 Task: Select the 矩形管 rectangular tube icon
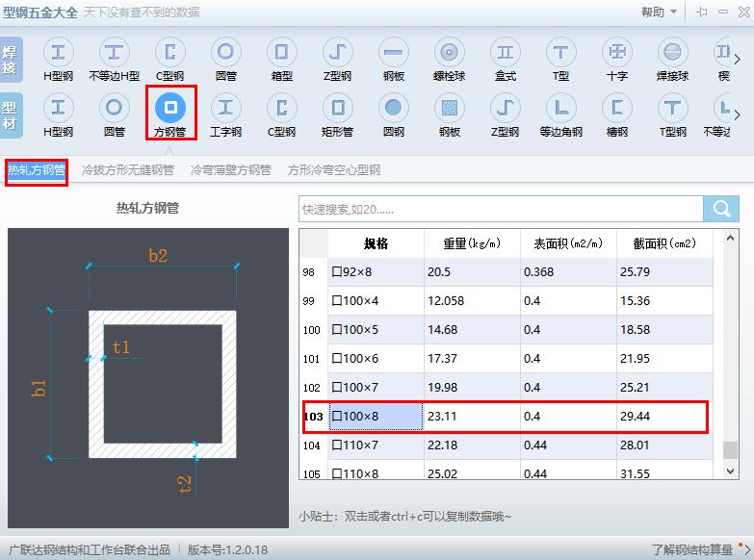338,108
